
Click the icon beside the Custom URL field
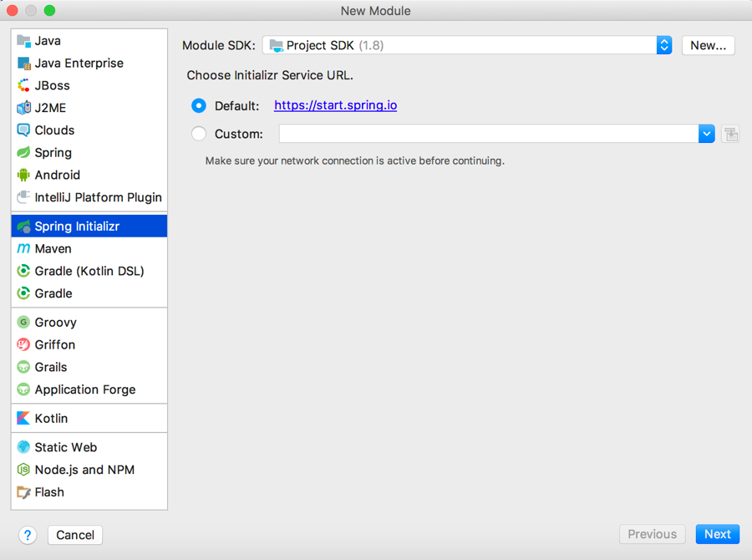(x=731, y=134)
